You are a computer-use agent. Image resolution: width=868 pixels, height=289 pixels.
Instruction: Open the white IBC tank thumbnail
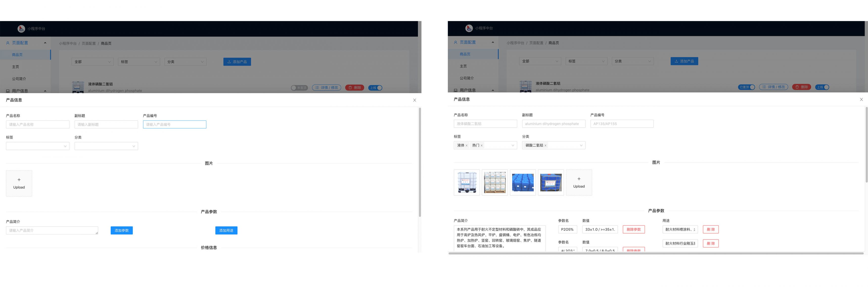pyautogui.click(x=467, y=182)
